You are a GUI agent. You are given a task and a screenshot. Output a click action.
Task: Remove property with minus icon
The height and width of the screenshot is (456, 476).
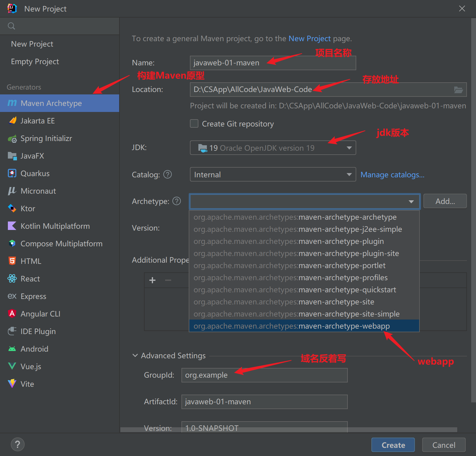point(168,280)
